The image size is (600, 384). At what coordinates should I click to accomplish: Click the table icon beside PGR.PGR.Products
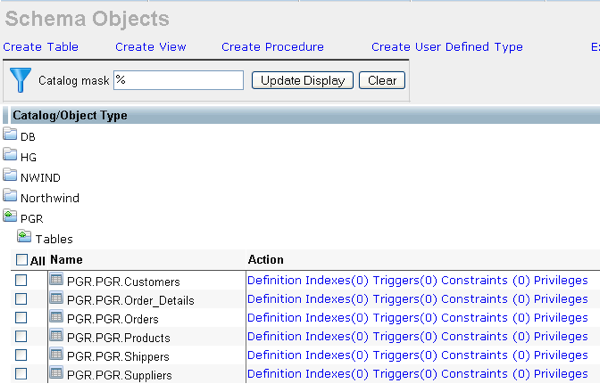[56, 336]
